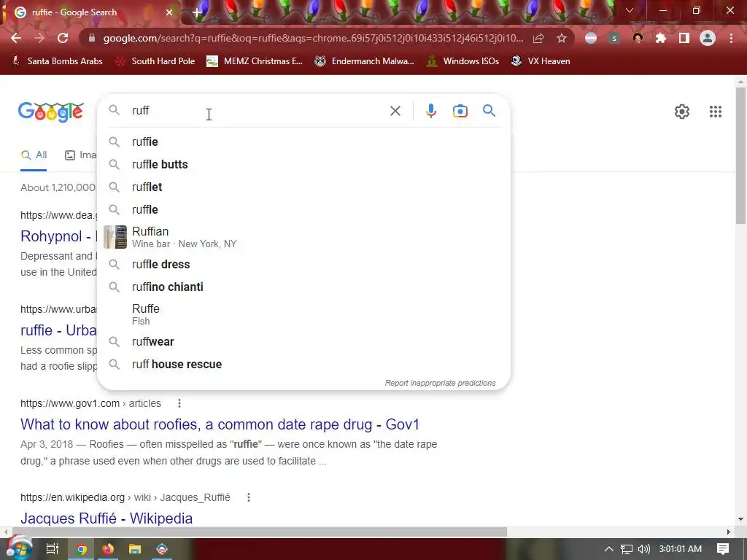This screenshot has height=560, width=747.
Task: Submit the search with the blue magnifier
Action: pos(489,111)
